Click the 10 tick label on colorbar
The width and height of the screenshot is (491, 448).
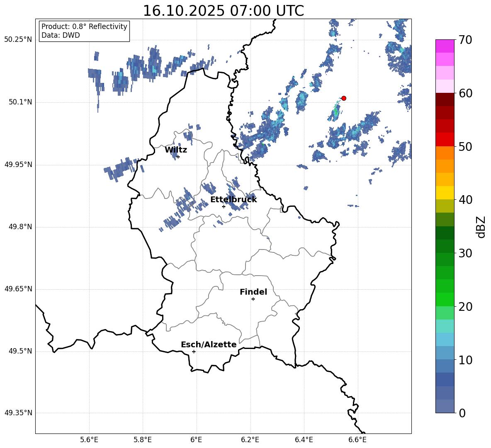point(465,360)
